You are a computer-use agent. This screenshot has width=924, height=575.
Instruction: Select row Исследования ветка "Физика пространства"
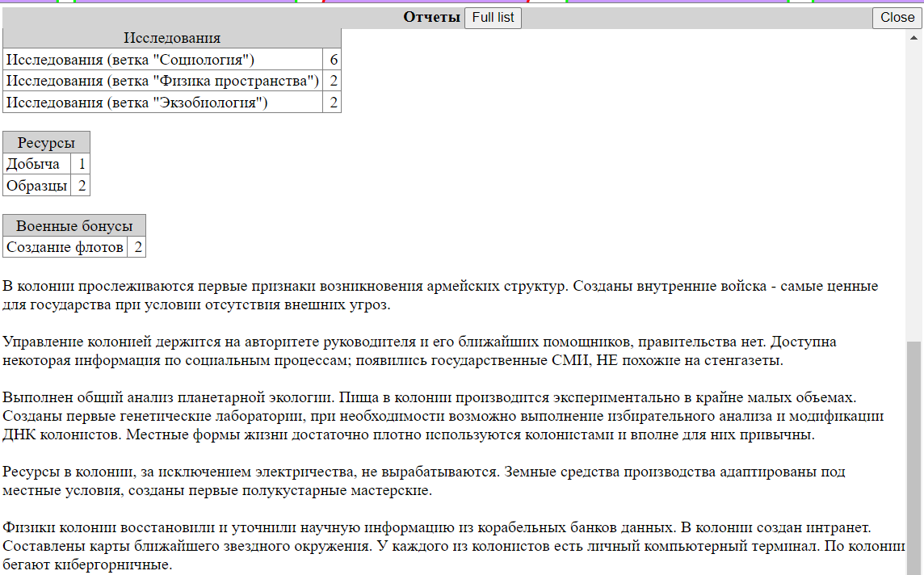tap(172, 81)
